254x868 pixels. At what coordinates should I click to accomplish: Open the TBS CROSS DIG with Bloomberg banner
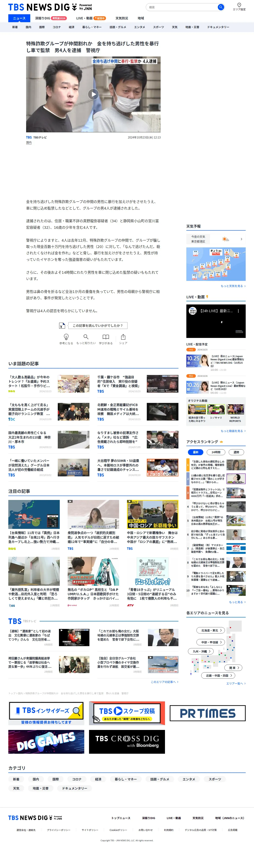127,742
